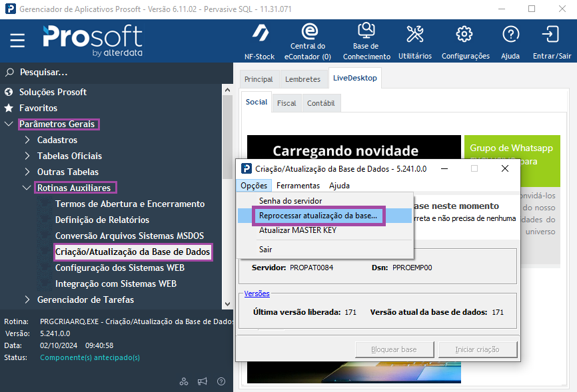577x392 pixels.
Task: Click the 'Componente(s) antecipado(s)' status text
Action: (90, 357)
